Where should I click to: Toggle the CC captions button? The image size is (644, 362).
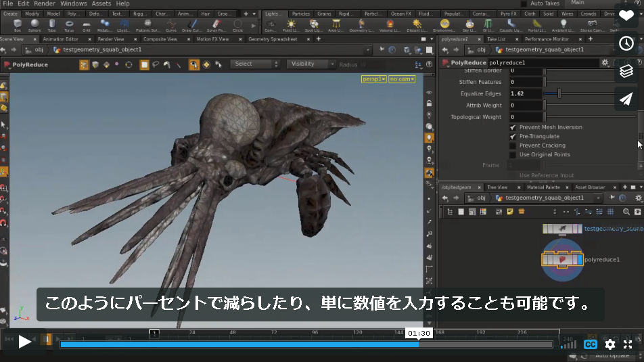pyautogui.click(x=590, y=344)
